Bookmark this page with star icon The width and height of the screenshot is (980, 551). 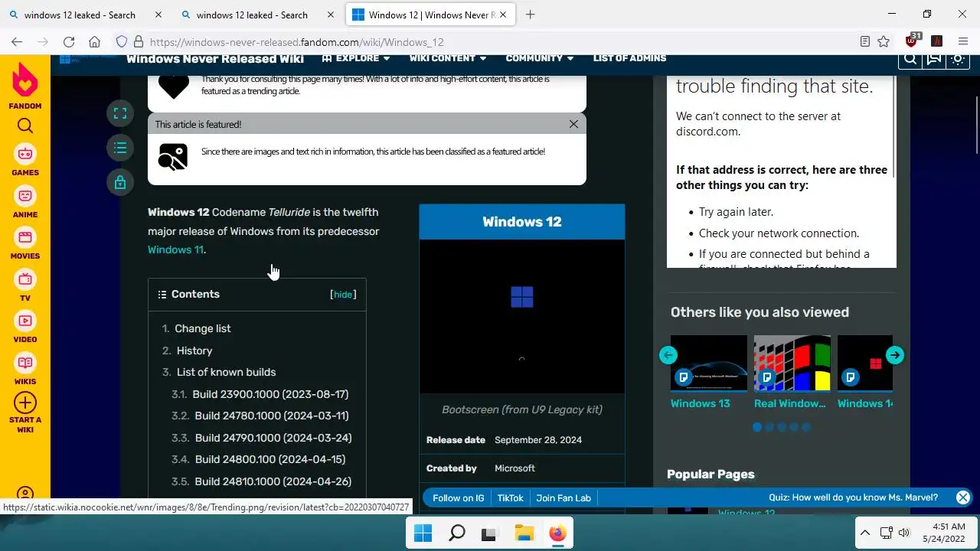click(x=884, y=42)
